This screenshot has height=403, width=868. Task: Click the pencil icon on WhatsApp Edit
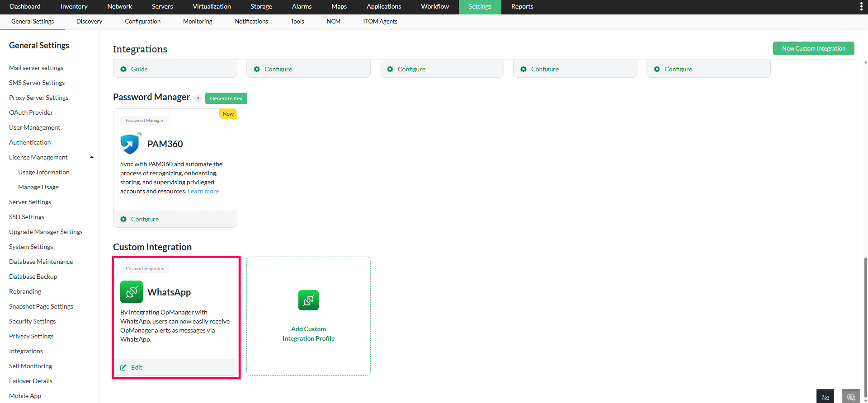123,367
